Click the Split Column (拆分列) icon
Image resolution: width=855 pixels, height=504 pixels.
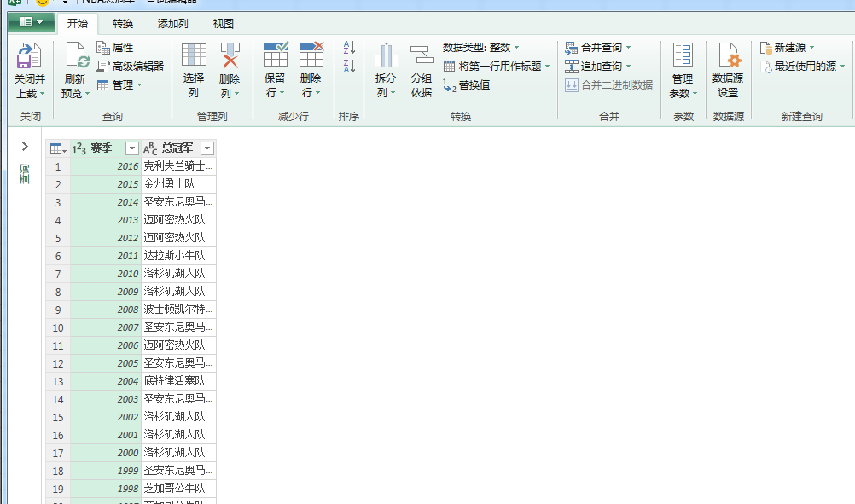point(386,55)
